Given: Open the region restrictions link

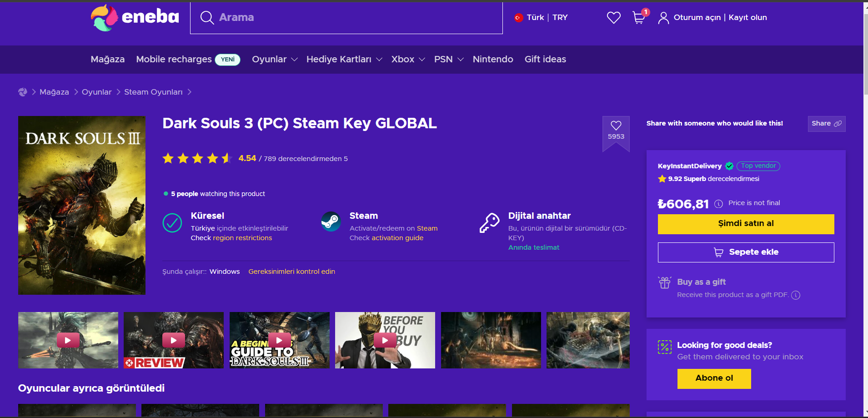Looking at the screenshot, I should click(x=242, y=238).
